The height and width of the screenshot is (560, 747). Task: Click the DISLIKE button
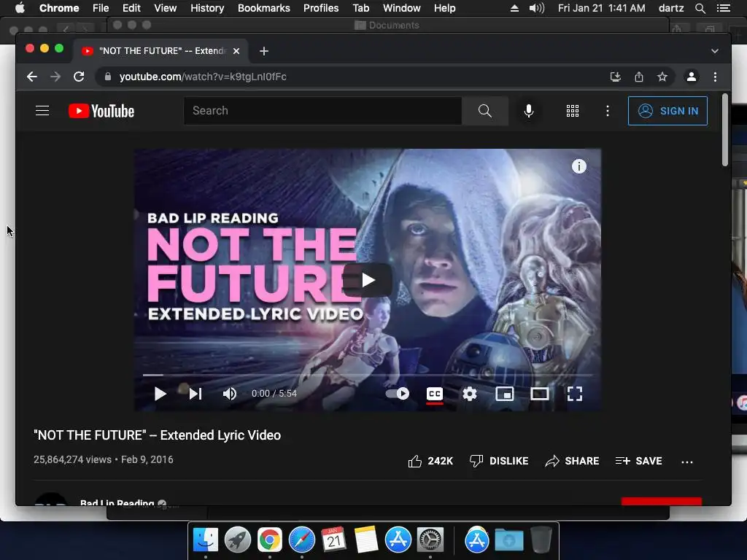(x=499, y=461)
